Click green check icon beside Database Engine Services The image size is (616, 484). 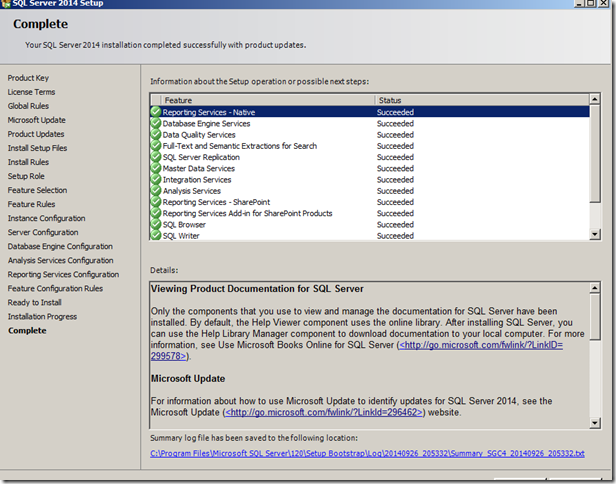point(156,124)
